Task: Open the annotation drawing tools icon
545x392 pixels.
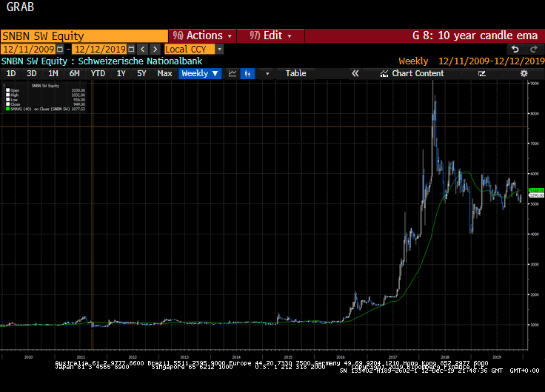Action: tap(482, 74)
